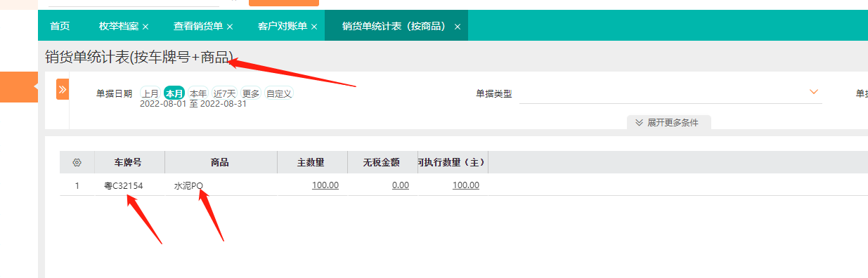Choose 自定义 date range
868x278 pixels.
[278, 93]
